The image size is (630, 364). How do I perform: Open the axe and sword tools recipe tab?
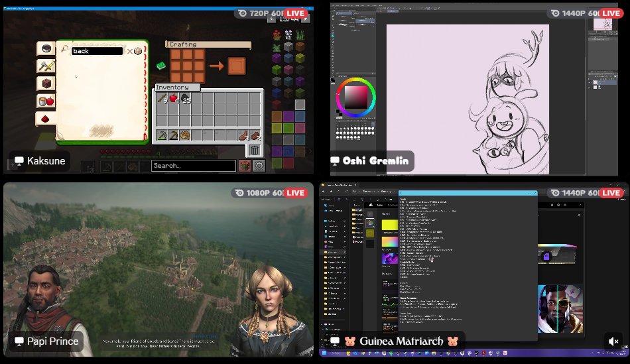point(46,66)
